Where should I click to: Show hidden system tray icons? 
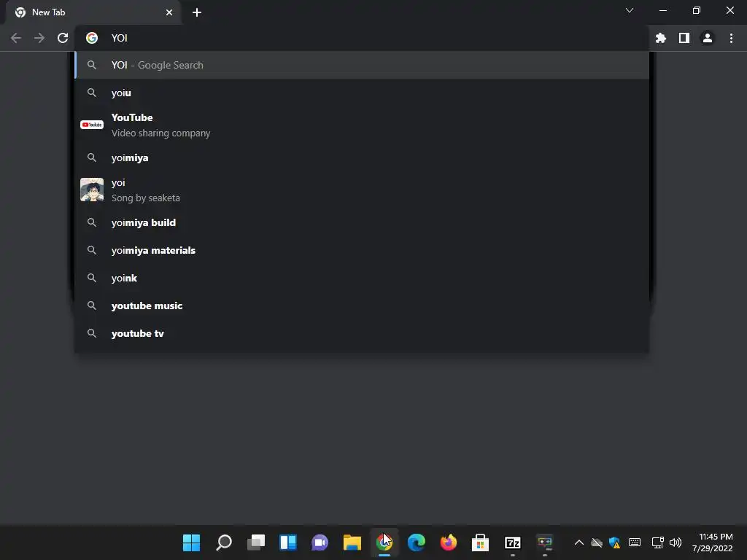click(x=578, y=542)
